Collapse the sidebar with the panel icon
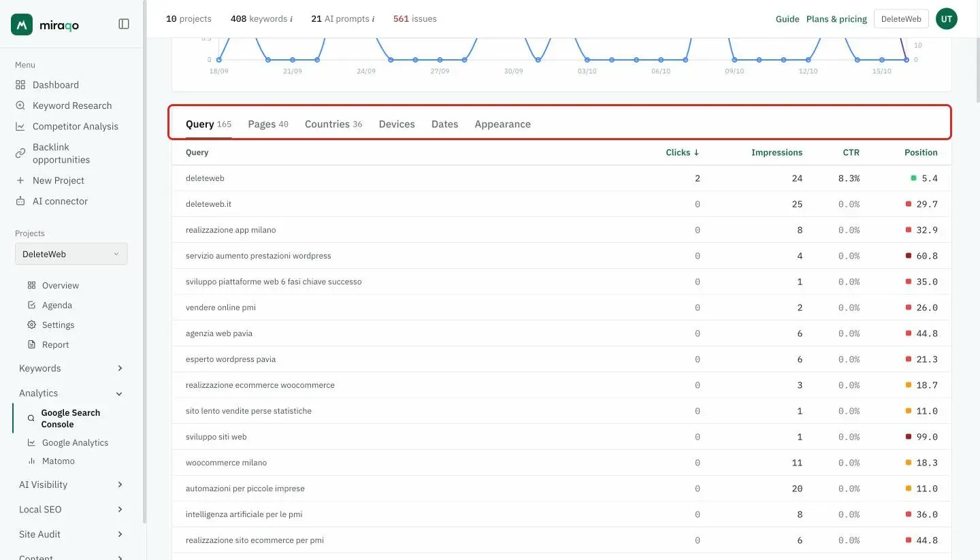The image size is (980, 560). coord(124,24)
